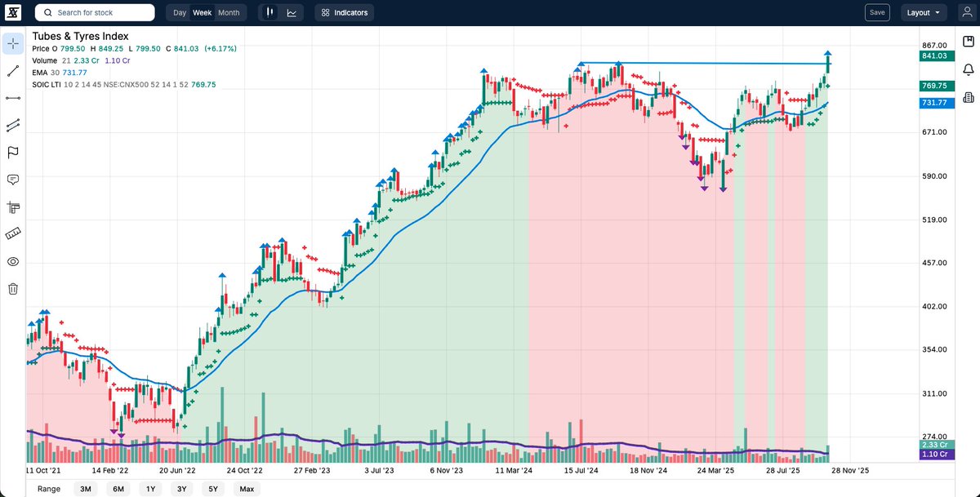Select the price range position tool
980x497 pixels.
click(13, 207)
